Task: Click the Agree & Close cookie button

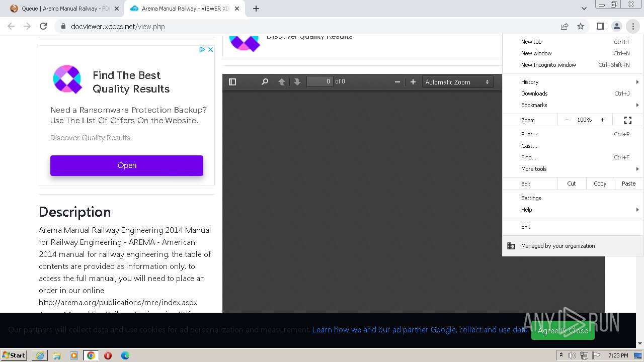Action: point(563,330)
